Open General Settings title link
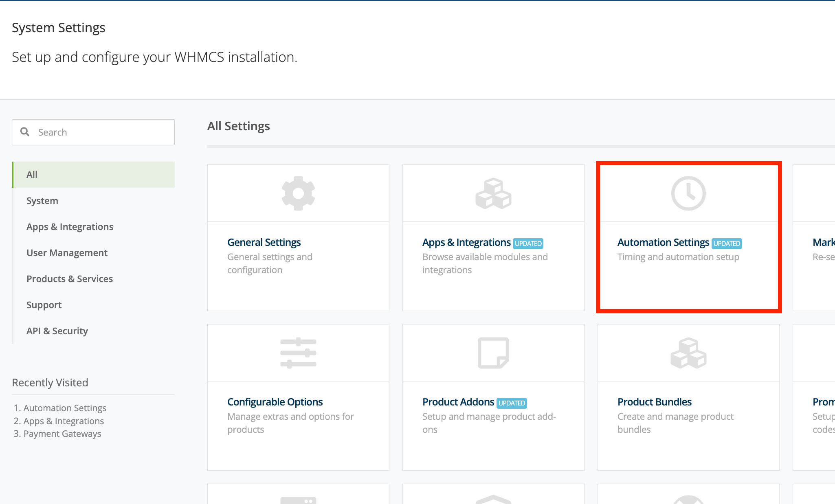The image size is (835, 504). [264, 242]
